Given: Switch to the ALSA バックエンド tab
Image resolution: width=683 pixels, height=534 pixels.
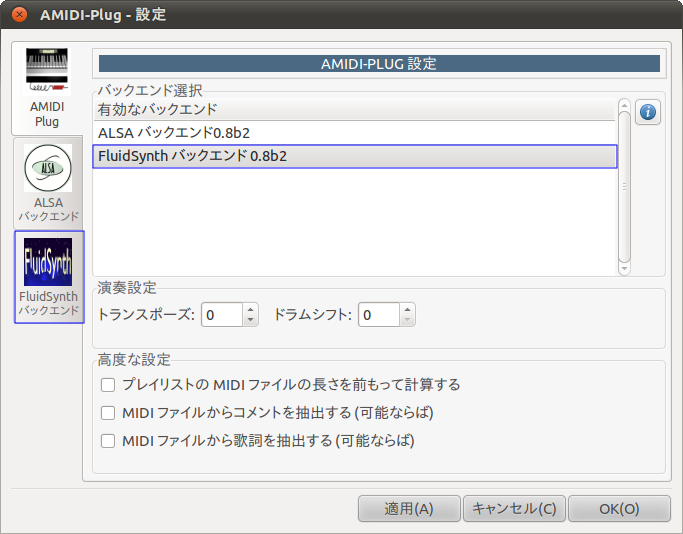Looking at the screenshot, I should click(48, 183).
